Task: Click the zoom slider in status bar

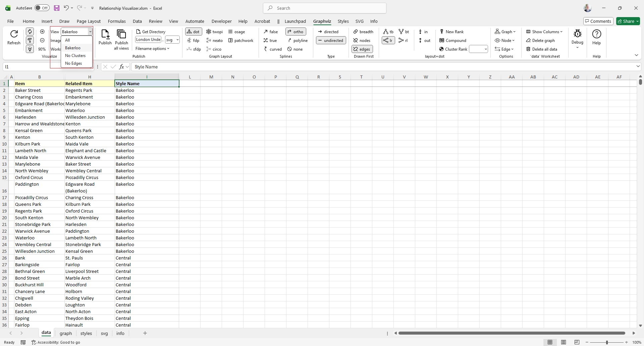Action: pos(607,342)
